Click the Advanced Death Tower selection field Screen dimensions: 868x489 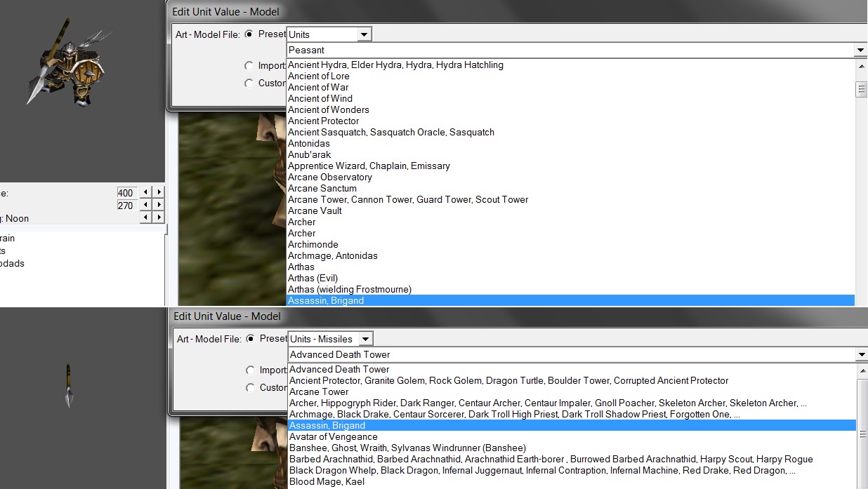click(572, 354)
